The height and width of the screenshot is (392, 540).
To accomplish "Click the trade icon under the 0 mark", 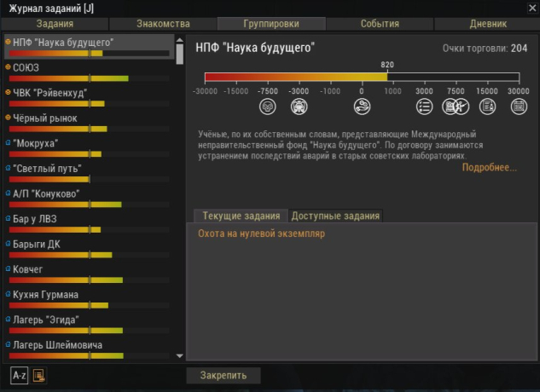I will click(x=362, y=107).
